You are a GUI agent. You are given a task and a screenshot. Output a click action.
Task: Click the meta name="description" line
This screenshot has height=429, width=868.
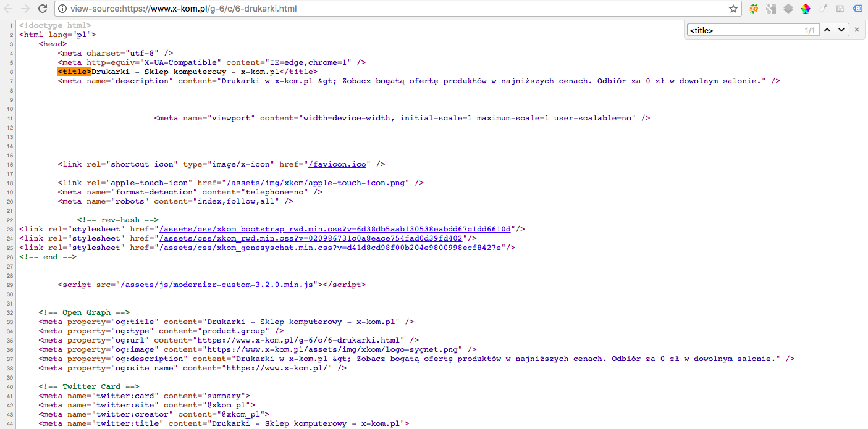(419, 81)
